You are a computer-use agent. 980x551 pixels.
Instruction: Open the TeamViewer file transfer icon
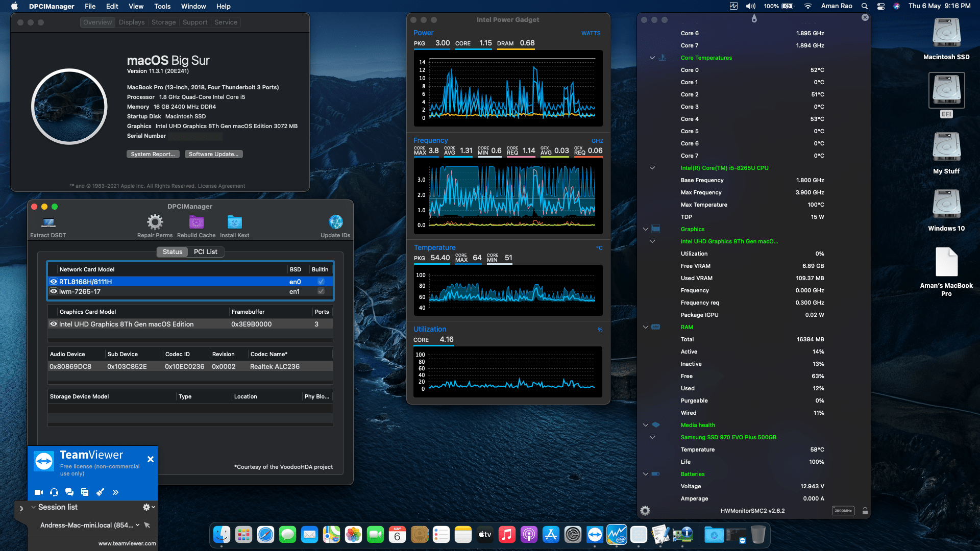click(85, 492)
